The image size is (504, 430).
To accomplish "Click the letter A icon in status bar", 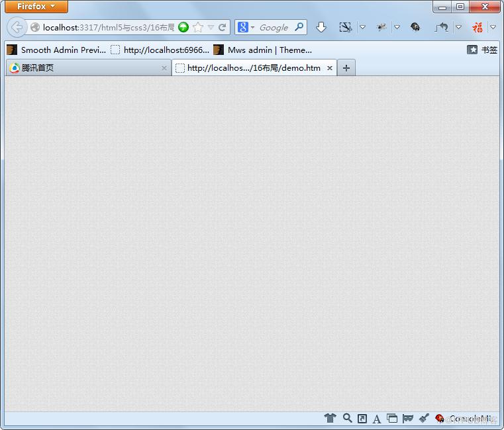I will 377,419.
